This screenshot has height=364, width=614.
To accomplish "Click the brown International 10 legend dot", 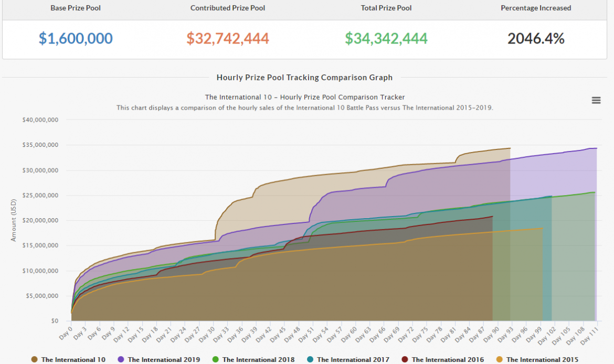I will coord(35,359).
